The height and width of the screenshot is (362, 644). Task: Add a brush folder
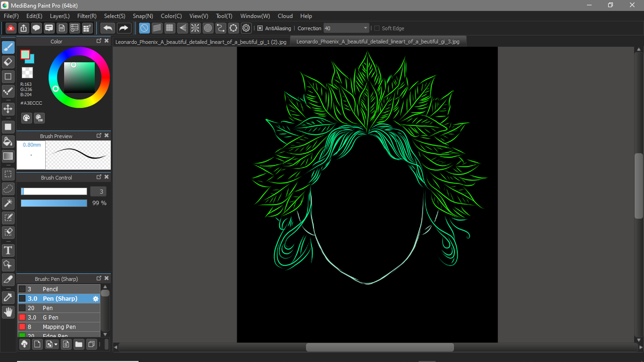[x=78, y=344]
